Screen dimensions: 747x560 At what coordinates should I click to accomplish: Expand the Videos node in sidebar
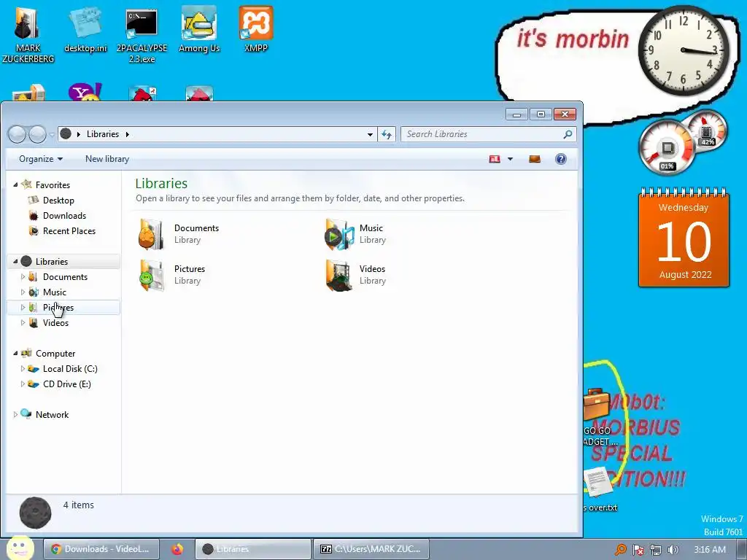pyautogui.click(x=23, y=323)
